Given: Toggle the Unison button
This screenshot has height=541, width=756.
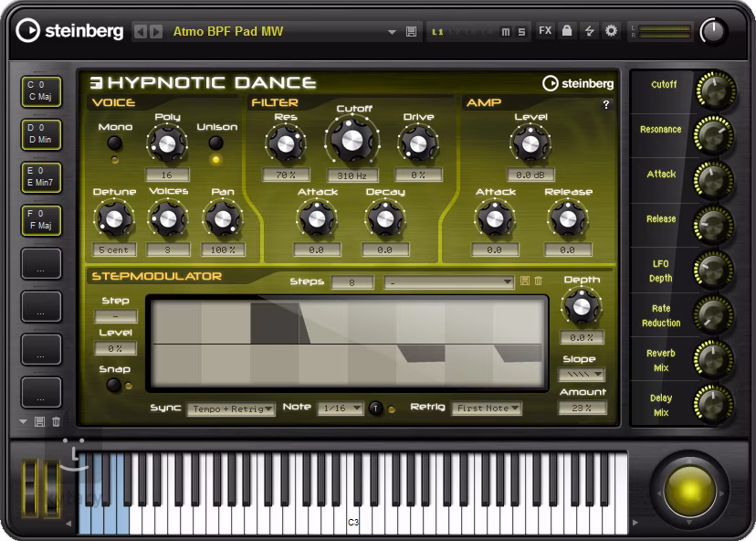Looking at the screenshot, I should click(216, 143).
